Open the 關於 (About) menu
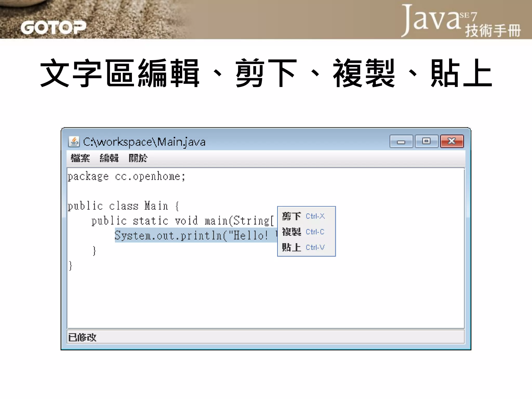The width and height of the screenshot is (532, 399). tap(138, 158)
